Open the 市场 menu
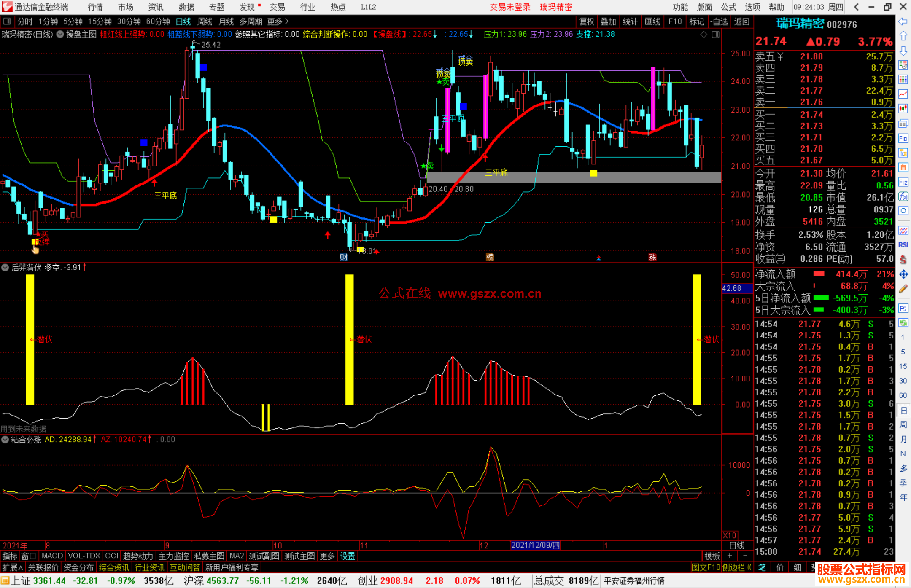This screenshot has width=911, height=588. coord(125,7)
